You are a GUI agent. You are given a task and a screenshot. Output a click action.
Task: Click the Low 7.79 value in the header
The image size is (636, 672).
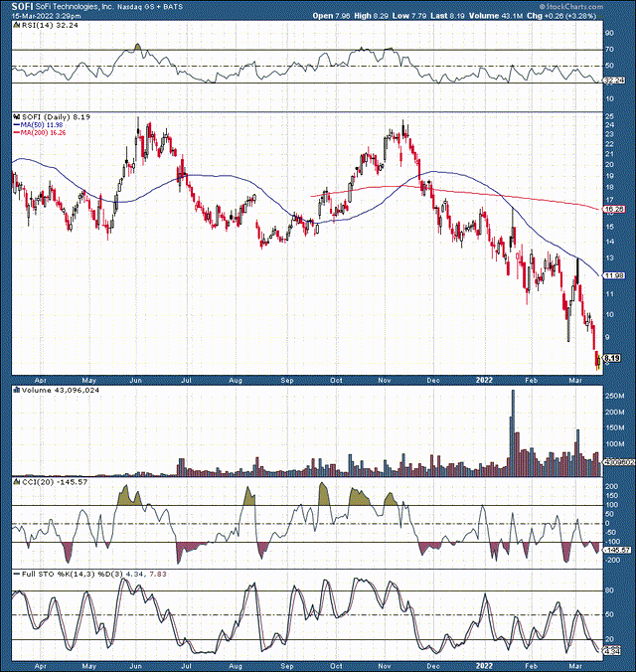409,16
